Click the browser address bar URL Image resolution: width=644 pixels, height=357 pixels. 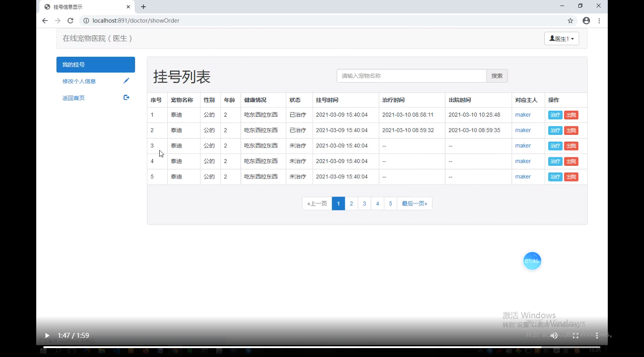(136, 21)
